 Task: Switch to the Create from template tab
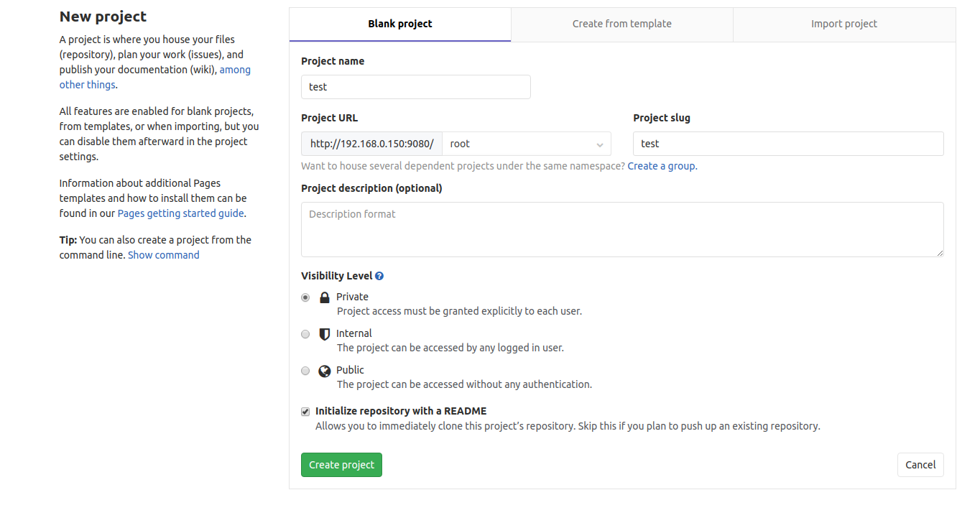621,24
